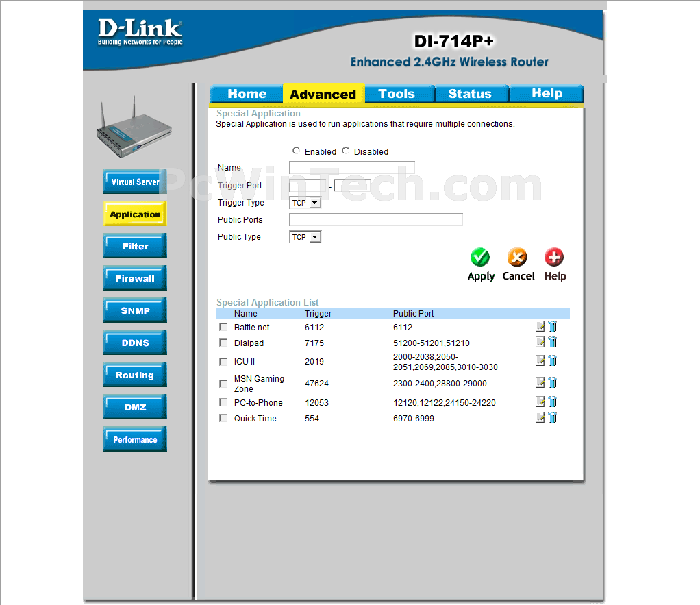Open the Routing settings
This screenshot has height=605, width=700.
(x=135, y=375)
